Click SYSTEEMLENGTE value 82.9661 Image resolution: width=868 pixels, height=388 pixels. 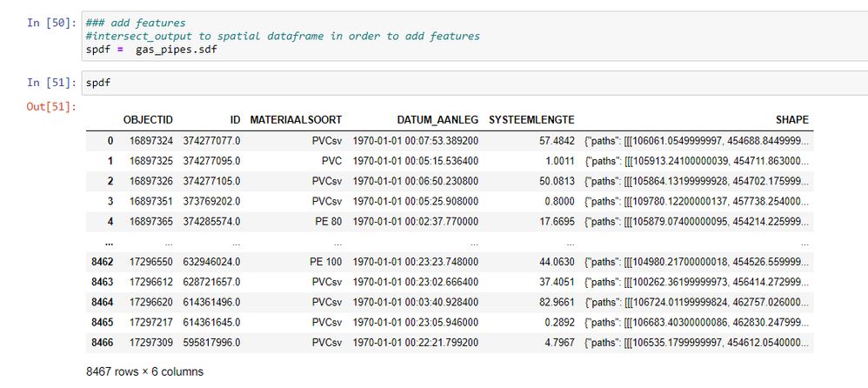557,302
